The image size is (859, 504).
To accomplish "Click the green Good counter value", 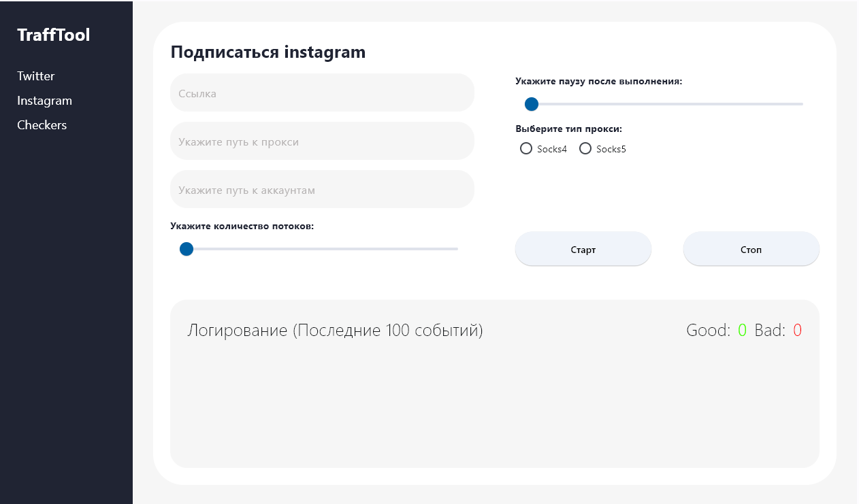I will coord(742,331).
